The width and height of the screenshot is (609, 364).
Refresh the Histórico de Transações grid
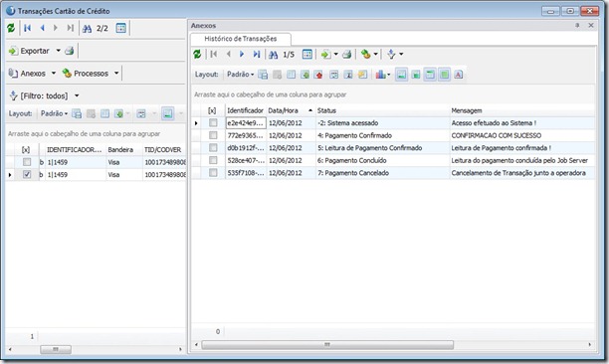point(197,55)
